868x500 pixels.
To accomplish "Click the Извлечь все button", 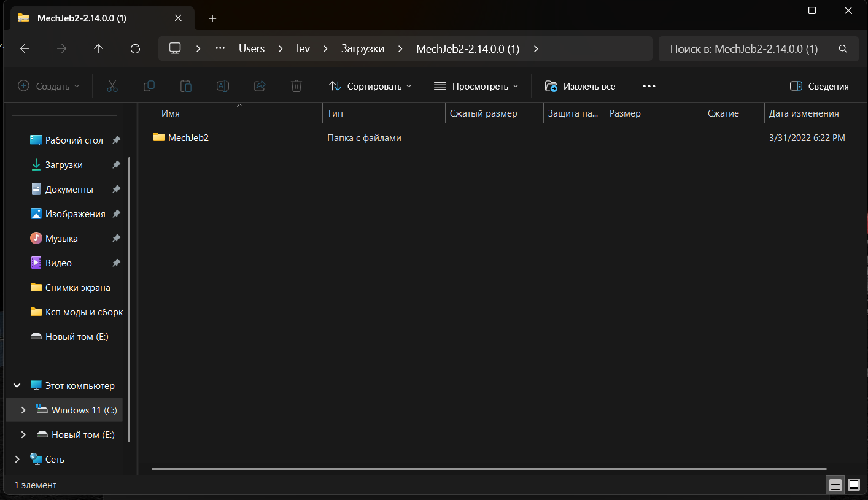I will pos(580,86).
